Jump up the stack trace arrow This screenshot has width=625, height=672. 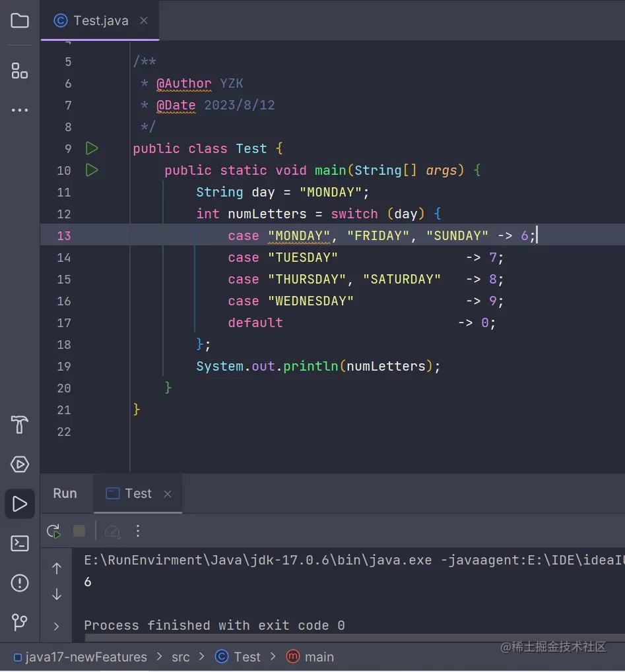[57, 568]
